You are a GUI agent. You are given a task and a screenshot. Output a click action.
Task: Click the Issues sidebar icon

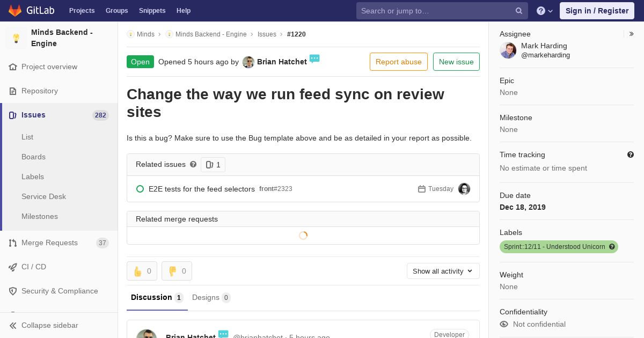[13, 115]
